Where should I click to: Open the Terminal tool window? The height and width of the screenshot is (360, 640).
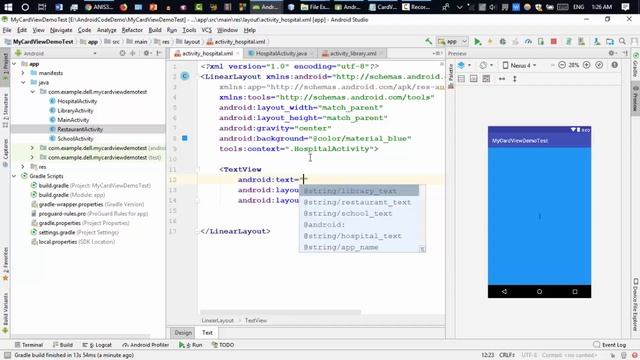tap(29, 345)
